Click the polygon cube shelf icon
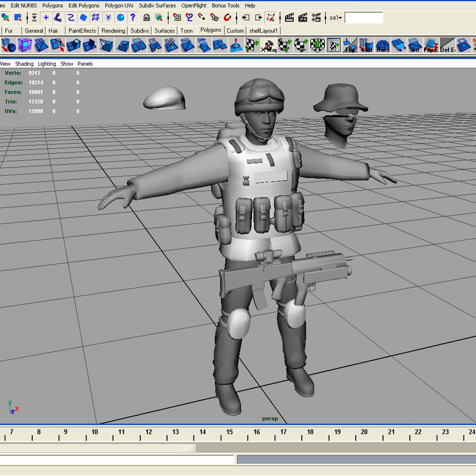Image resolution: width=476 pixels, height=476 pixels. tap(25, 45)
